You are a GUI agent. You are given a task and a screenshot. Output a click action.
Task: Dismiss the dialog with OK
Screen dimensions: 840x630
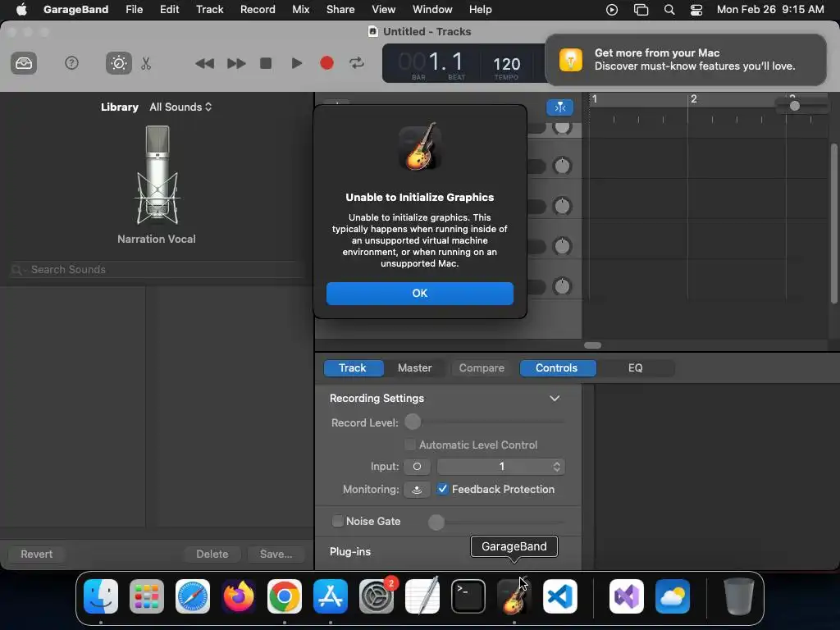(419, 294)
